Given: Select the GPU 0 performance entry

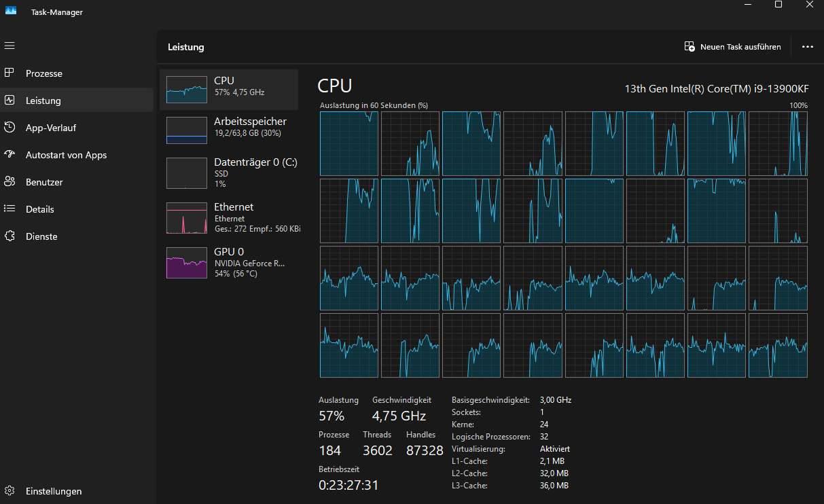Looking at the screenshot, I should 229,262.
